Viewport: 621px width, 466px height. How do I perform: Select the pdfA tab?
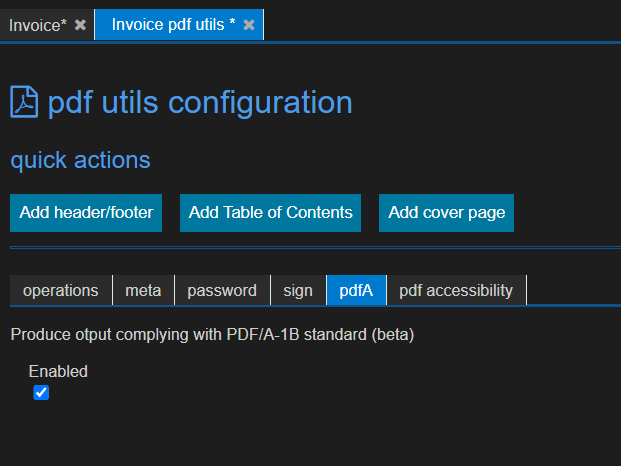click(x=356, y=290)
